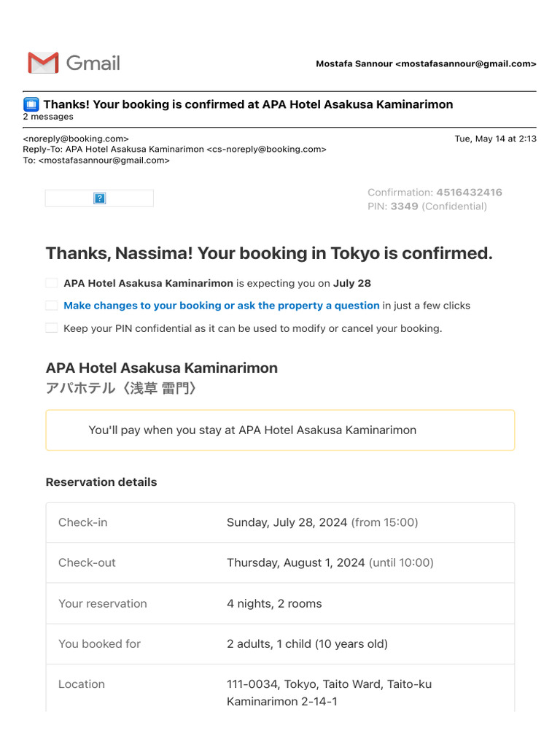Click the recipient email in the To line
560x747 pixels.
point(104,160)
